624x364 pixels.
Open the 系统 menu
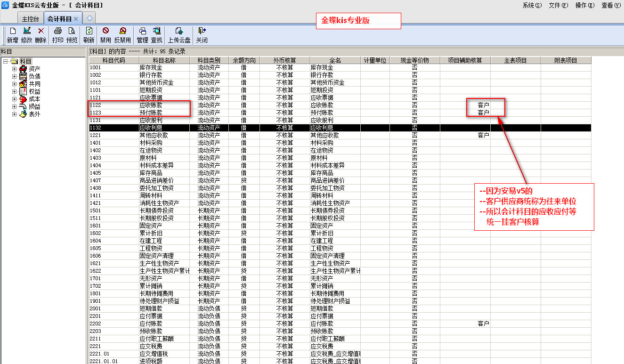pyautogui.click(x=532, y=5)
